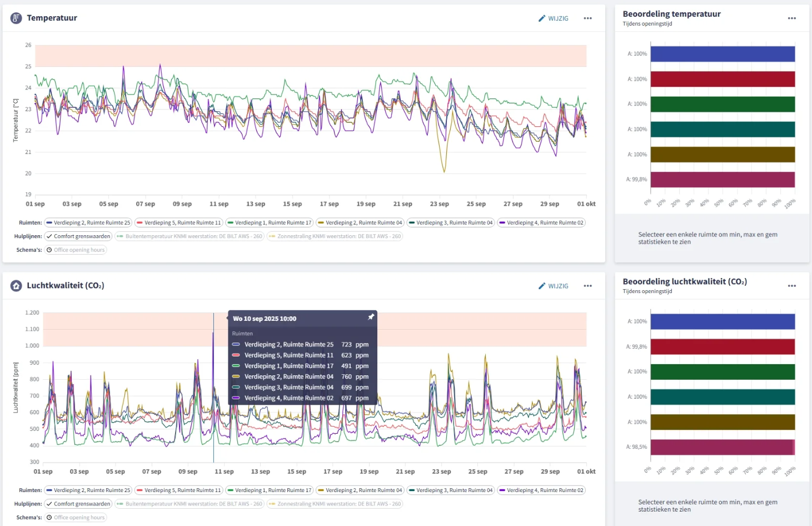Click the thermometer icon beside Temperatuur title
The height and width of the screenshot is (526, 812).
[16, 18]
